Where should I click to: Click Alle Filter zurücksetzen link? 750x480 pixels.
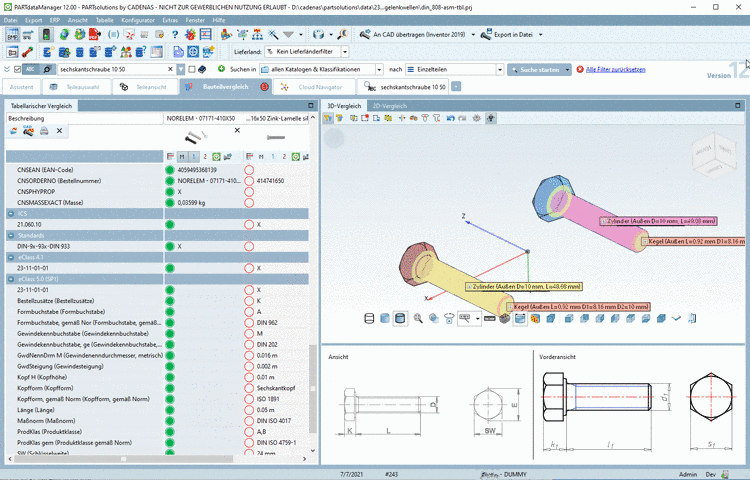click(616, 70)
